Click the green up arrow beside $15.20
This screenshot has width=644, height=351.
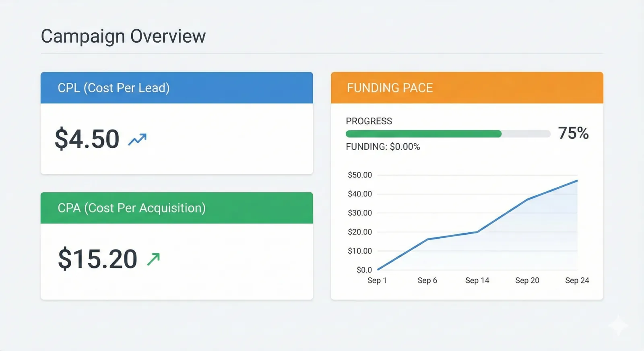coord(153,259)
